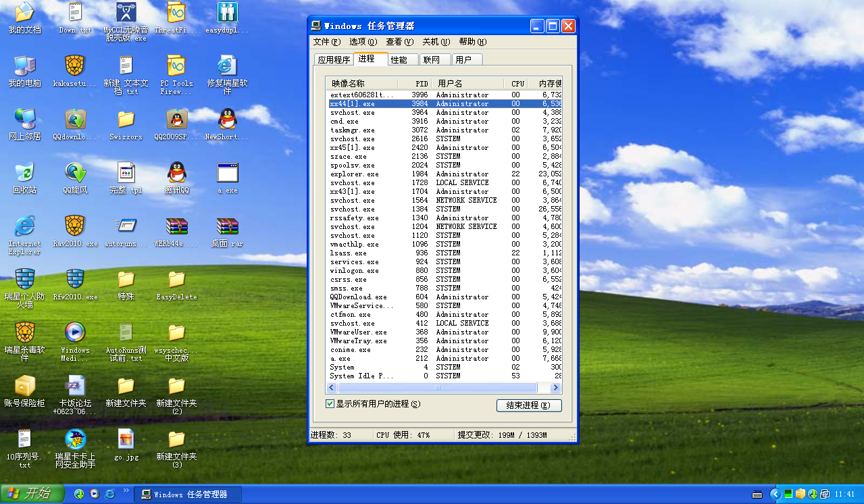The width and height of the screenshot is (864, 504).
Task: Toggle the 显示所有用户的进程 checkbox
Action: (330, 404)
